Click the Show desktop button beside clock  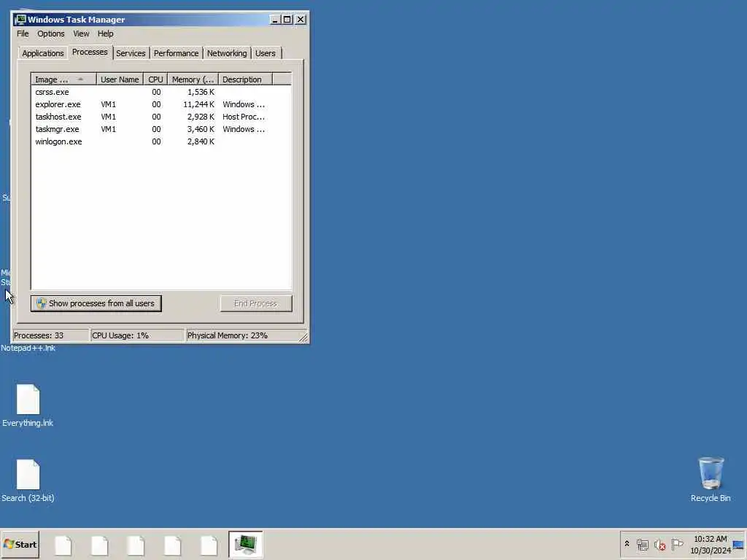click(x=740, y=544)
